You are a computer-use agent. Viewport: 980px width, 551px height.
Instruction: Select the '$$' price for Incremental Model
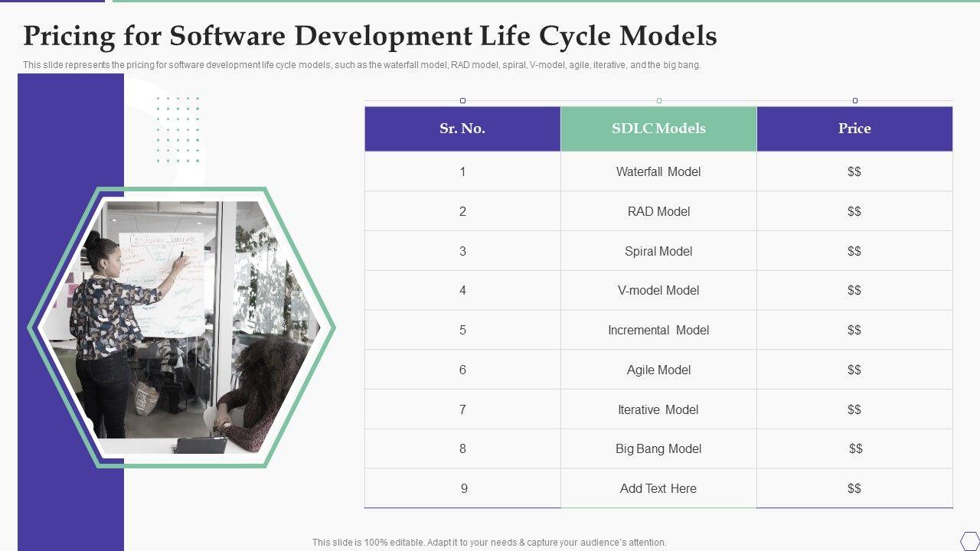[854, 330]
